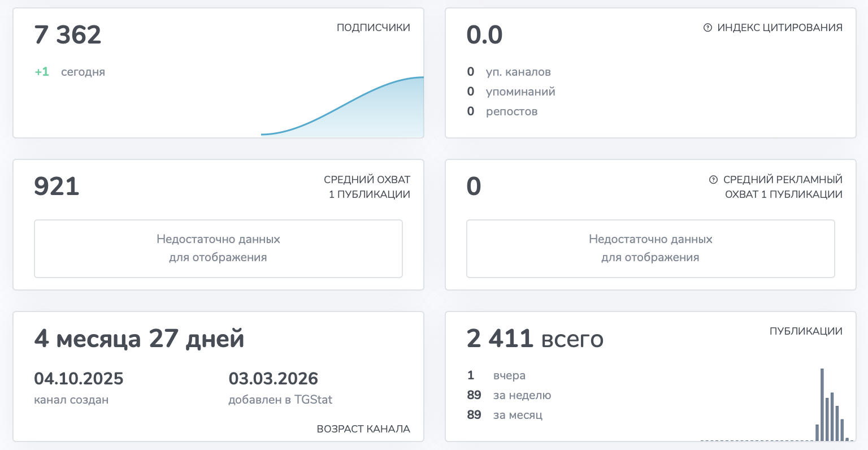Click the no-data box under average reach
The height and width of the screenshot is (450, 868).
(x=218, y=249)
